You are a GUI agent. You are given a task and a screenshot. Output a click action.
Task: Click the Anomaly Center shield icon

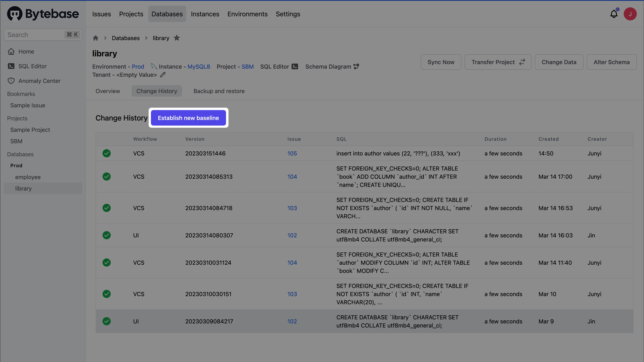[11, 81]
